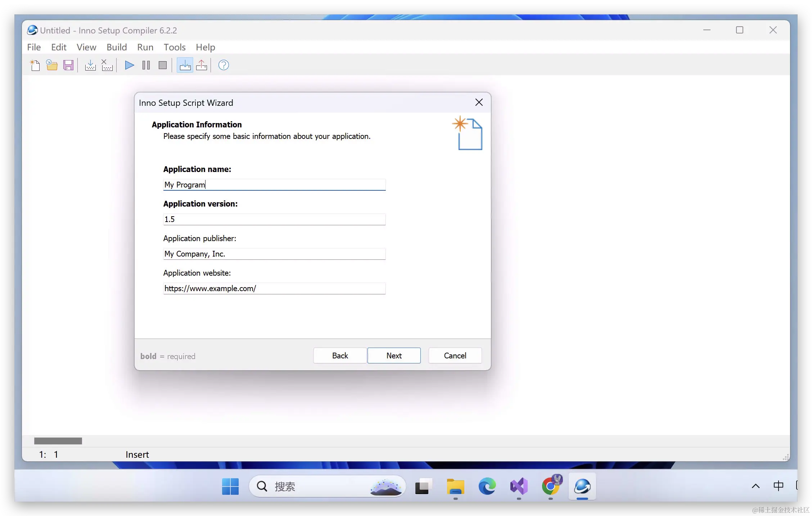
Task: Open Task View from taskbar
Action: pos(424,486)
